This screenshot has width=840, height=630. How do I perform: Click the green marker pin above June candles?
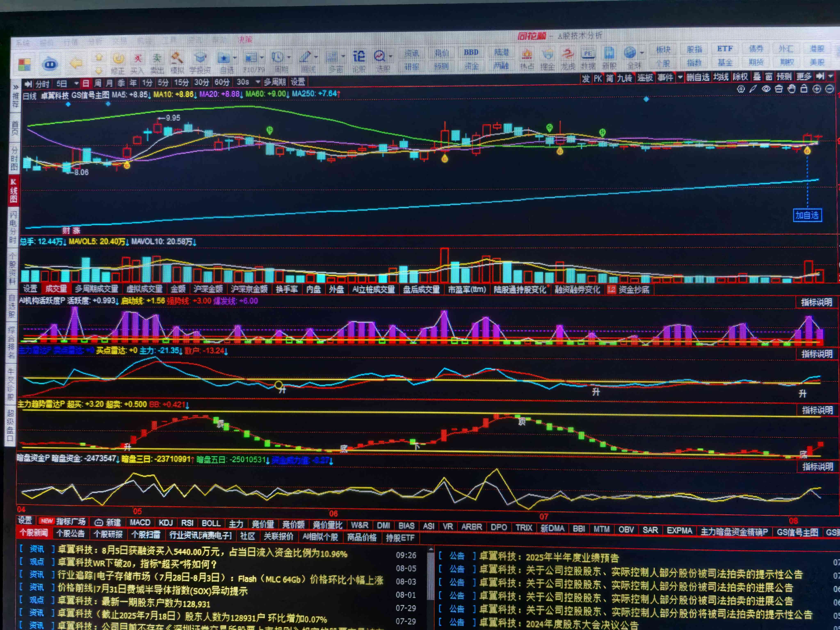click(x=270, y=131)
